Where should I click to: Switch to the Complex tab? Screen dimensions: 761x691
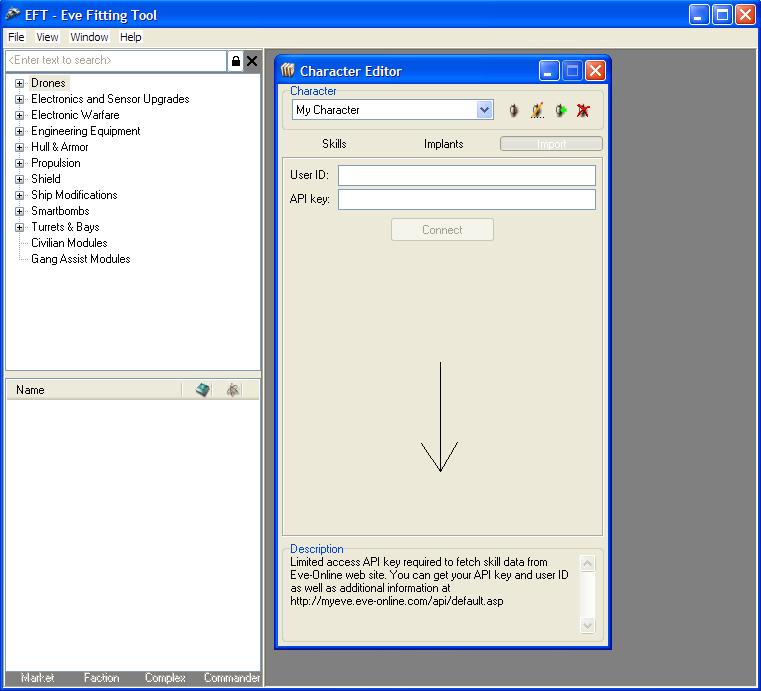(x=165, y=678)
